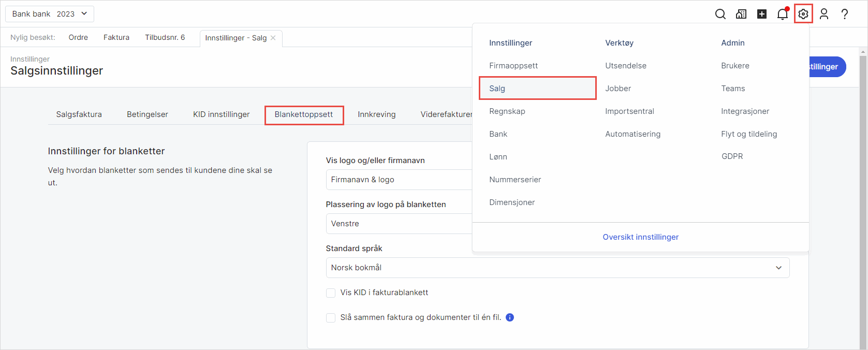Viewport: 868px width, 350px height.
Task: Open the user profile icon
Action: pyautogui.click(x=824, y=14)
